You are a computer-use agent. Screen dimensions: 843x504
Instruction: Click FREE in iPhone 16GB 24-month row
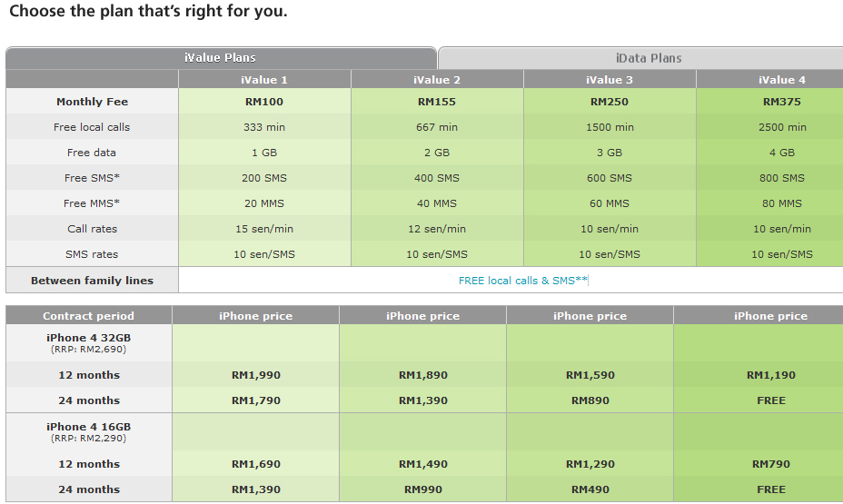(x=771, y=489)
